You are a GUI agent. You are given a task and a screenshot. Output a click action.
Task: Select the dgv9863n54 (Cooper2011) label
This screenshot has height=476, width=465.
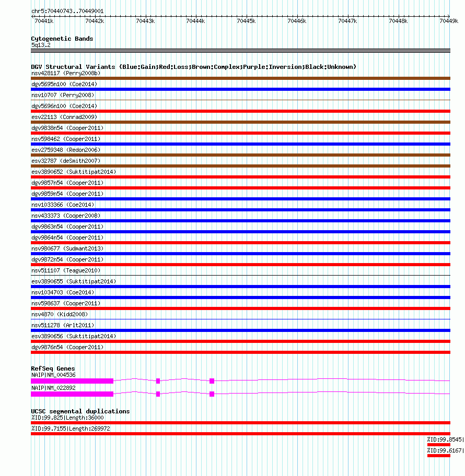click(x=67, y=227)
